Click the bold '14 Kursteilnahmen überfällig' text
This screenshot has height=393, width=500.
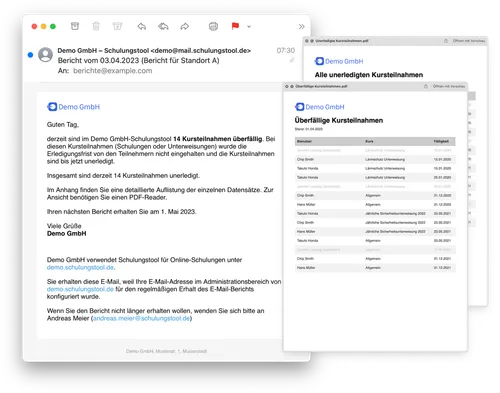click(218, 139)
